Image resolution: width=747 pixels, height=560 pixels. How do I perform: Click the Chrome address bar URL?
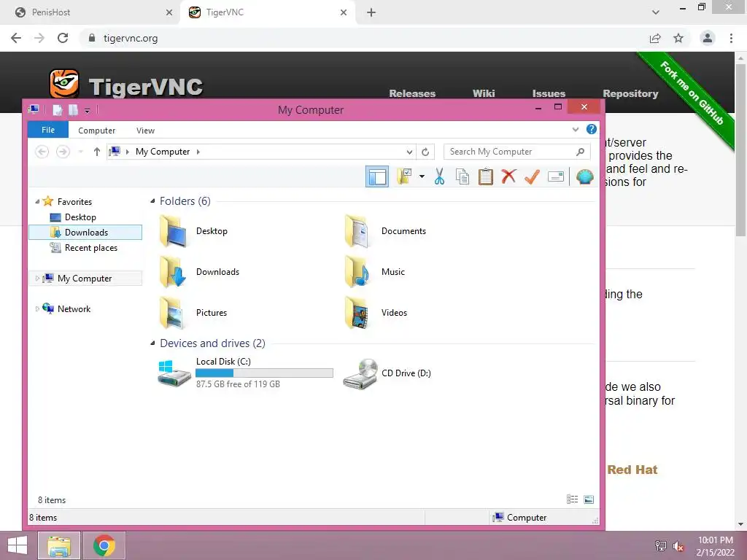[x=131, y=38]
